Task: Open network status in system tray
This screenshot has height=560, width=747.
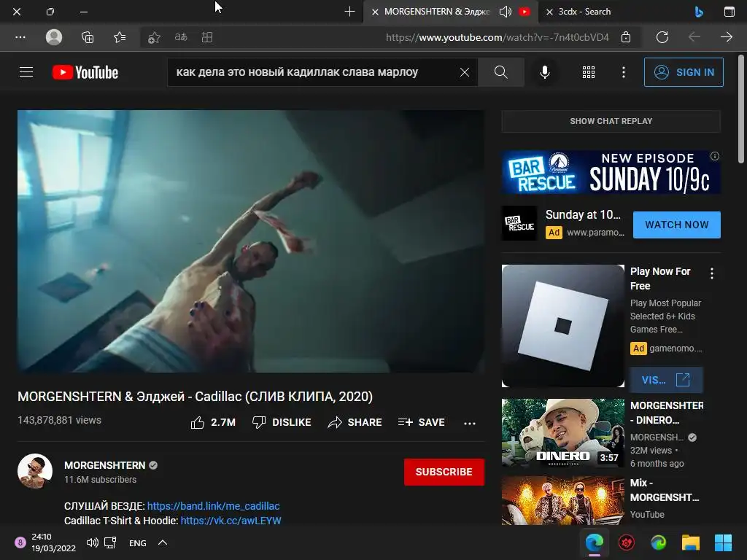Action: pos(111,542)
